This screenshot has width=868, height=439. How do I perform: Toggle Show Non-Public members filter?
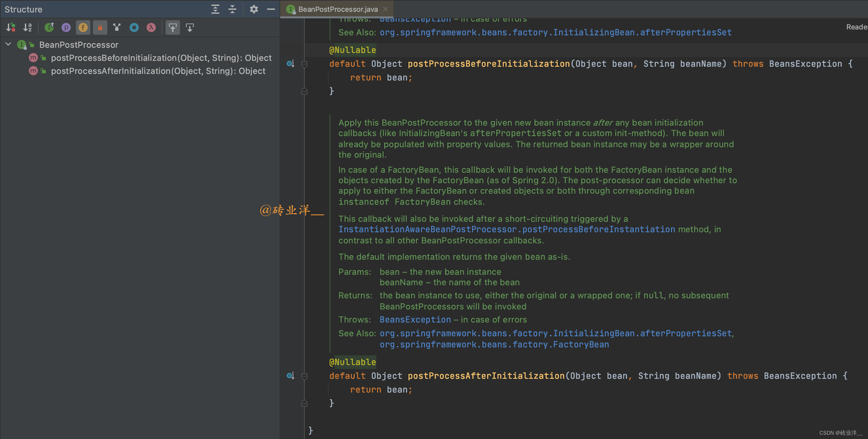tap(100, 27)
